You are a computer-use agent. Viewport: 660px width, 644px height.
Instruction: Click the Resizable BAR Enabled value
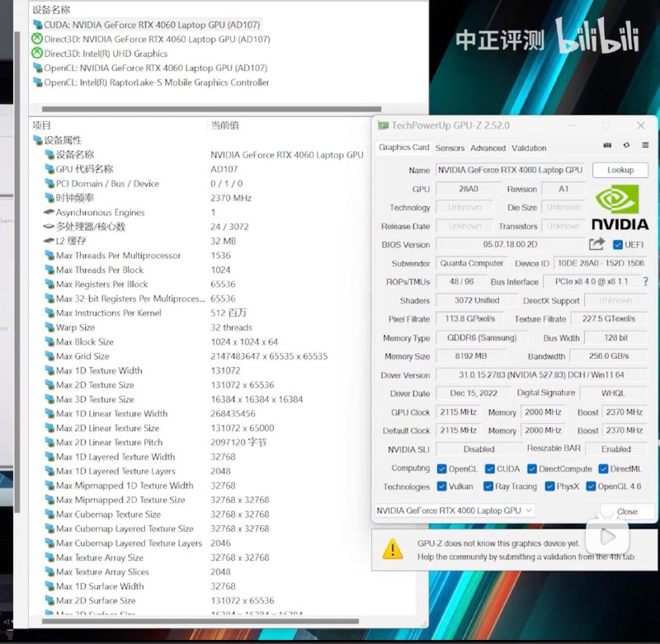click(x=615, y=449)
